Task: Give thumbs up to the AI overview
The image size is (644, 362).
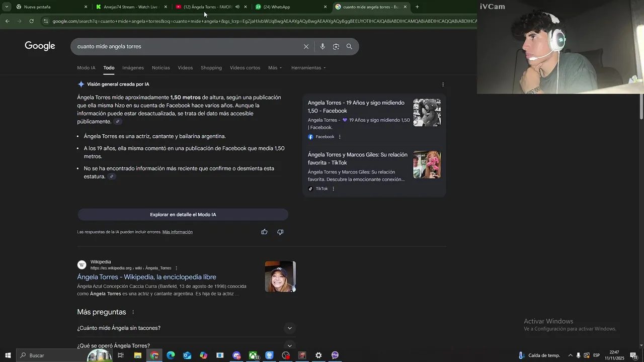Action: [x=264, y=232]
